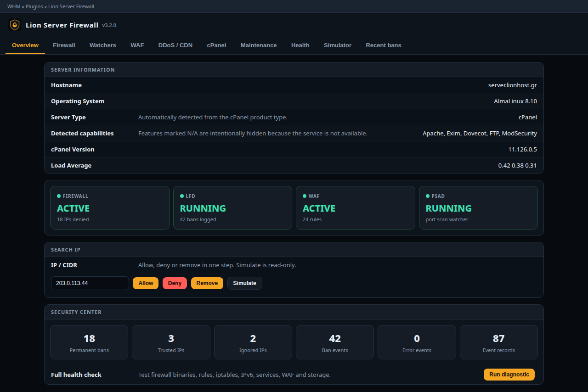Allow the entered IP address

click(146, 283)
